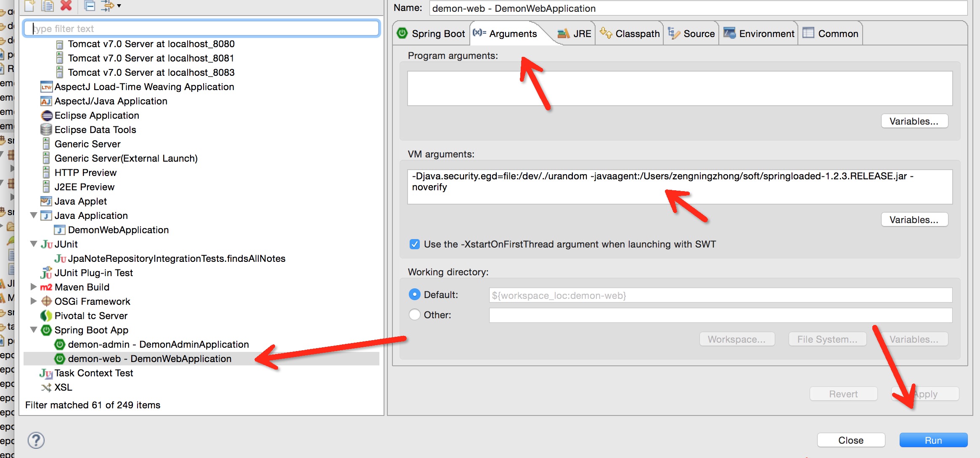Click the New launch configuration icon
The height and width of the screenshot is (458, 980).
pyautogui.click(x=29, y=5)
